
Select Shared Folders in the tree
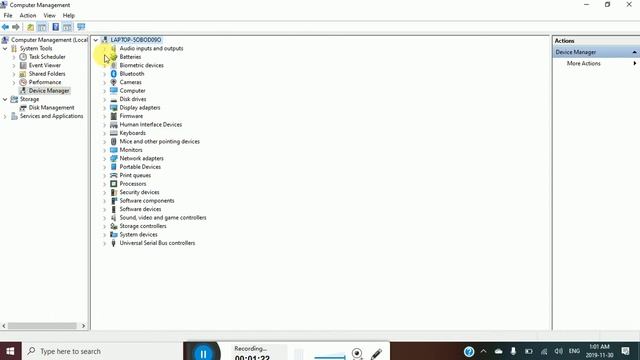pos(47,74)
